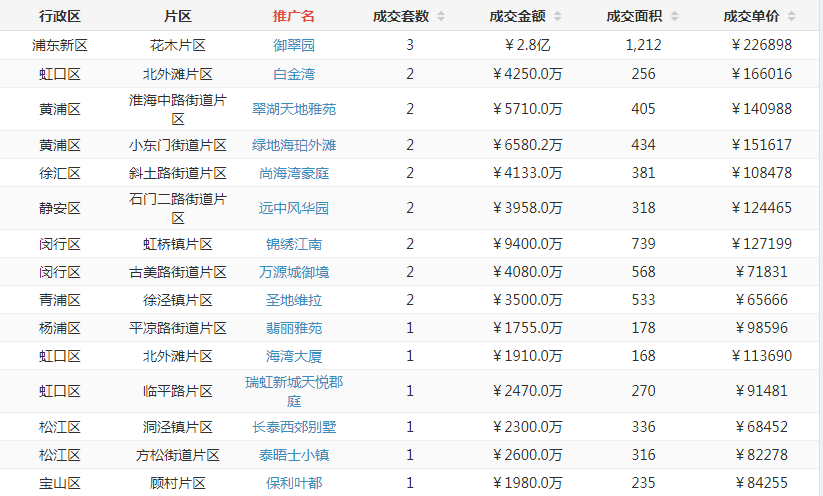Open the 翠湖天地雅苑 link
This screenshot has width=823, height=496.
(293, 109)
